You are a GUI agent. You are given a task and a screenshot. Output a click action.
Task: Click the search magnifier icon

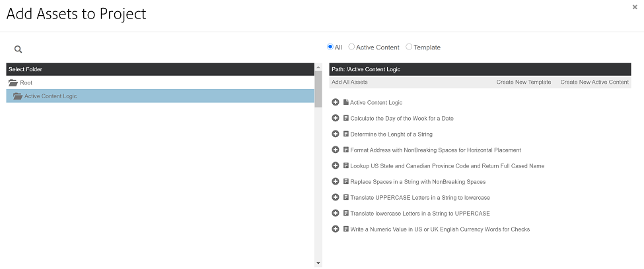(18, 49)
